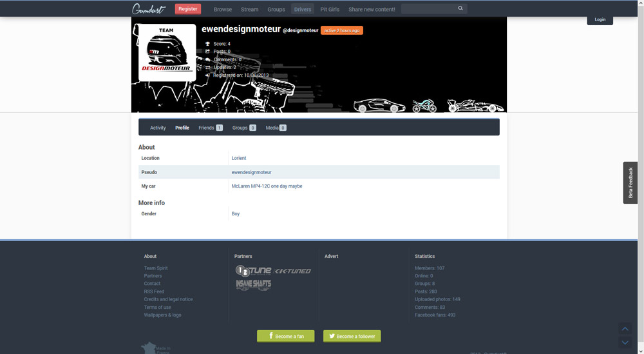
Task: Click the page vertical scrollbar
Action: pos(641,177)
